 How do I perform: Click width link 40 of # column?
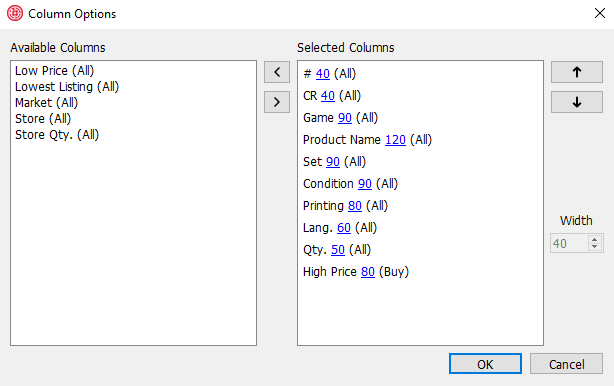[x=323, y=74]
